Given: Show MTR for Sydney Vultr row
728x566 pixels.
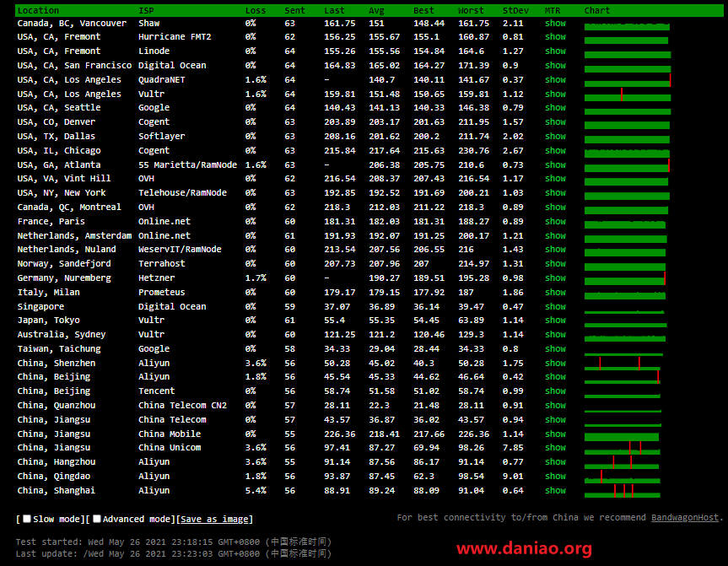Looking at the screenshot, I should [555, 335].
